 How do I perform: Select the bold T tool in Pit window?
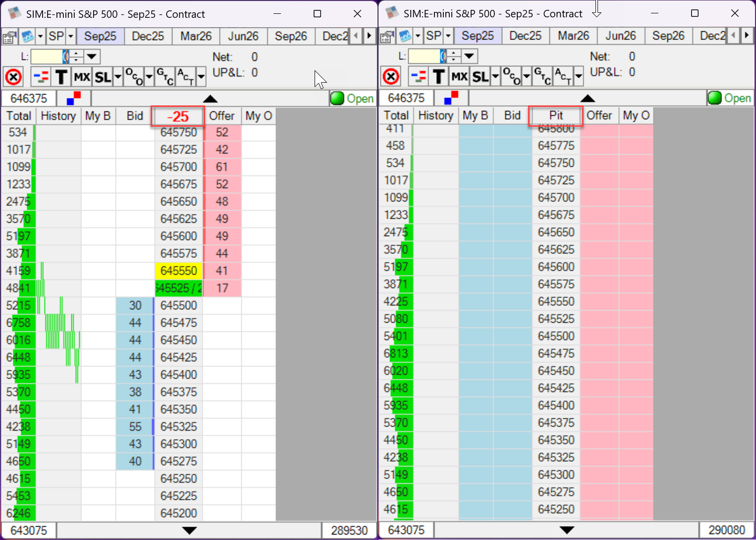click(x=438, y=77)
